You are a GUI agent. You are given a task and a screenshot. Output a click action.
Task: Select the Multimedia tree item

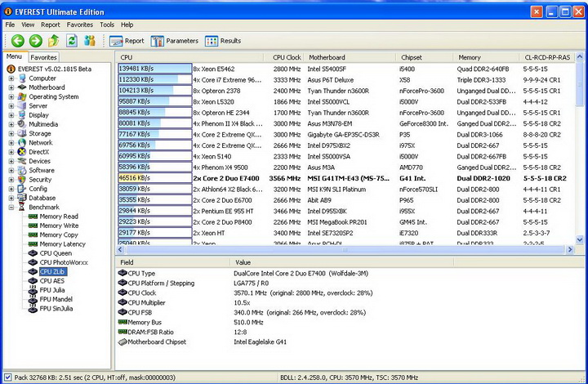43,124
